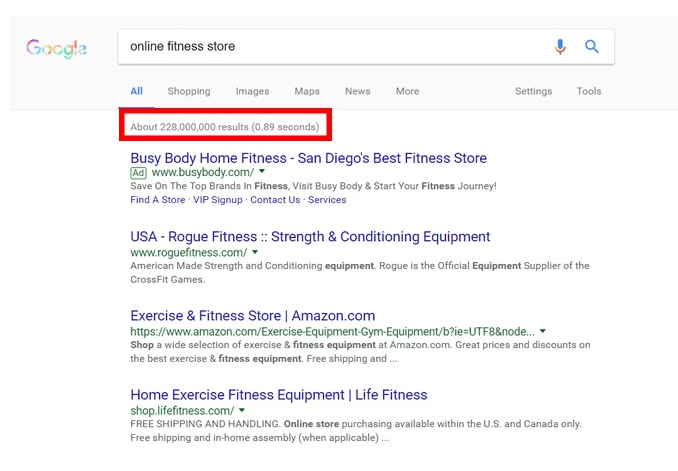Open the Maps tab
The image size is (678, 471).
point(307,91)
